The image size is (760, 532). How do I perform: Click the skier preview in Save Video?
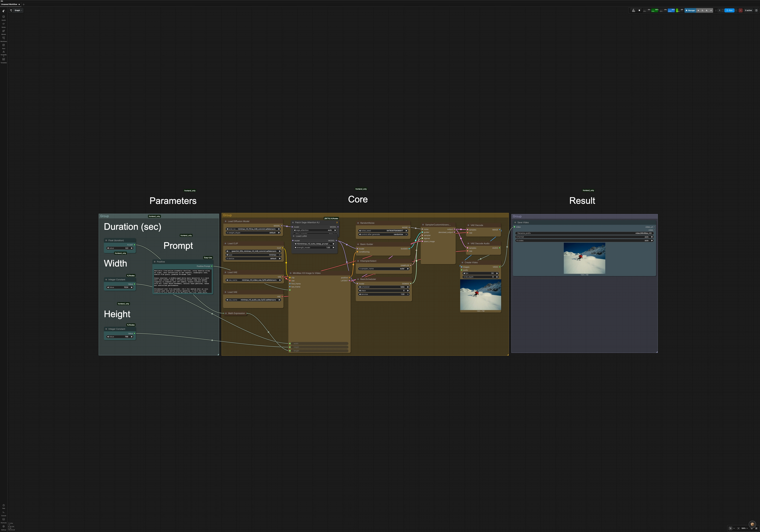click(x=585, y=258)
